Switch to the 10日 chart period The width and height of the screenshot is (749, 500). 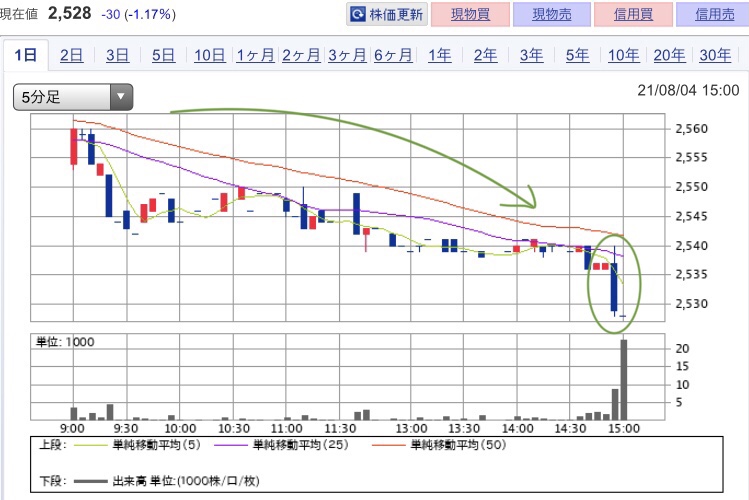[210, 55]
